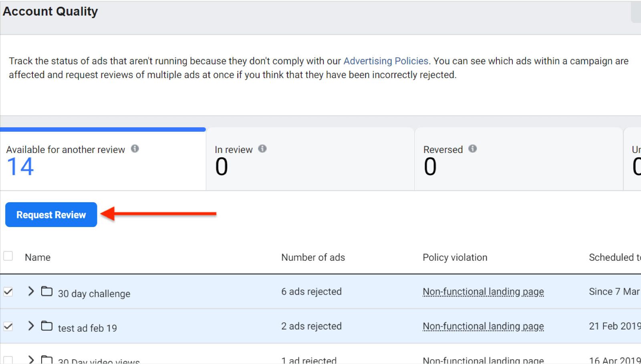Viewport: 641px width, 364px height.
Task: Click info icon next to In review
Action: [x=262, y=149]
